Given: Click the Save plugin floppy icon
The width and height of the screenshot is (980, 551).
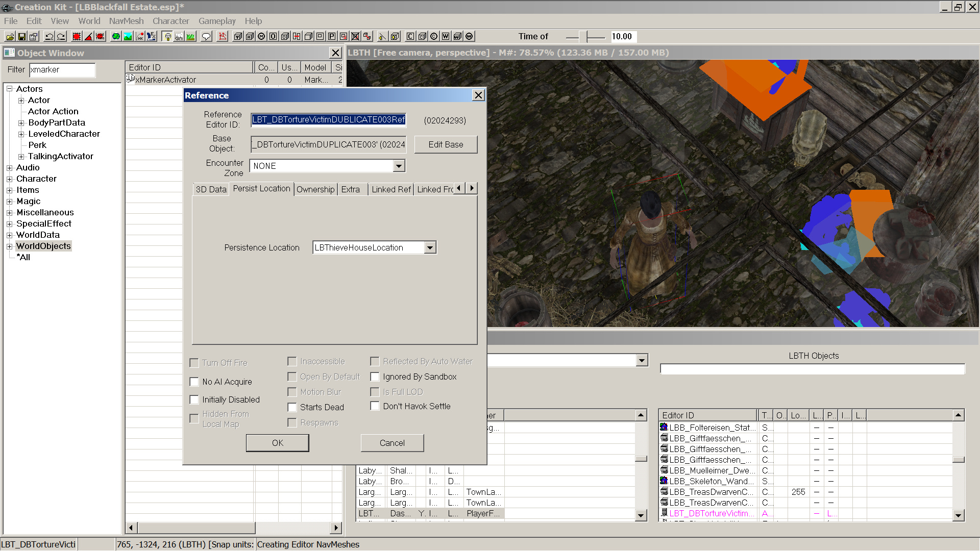Looking at the screenshot, I should point(22,37).
